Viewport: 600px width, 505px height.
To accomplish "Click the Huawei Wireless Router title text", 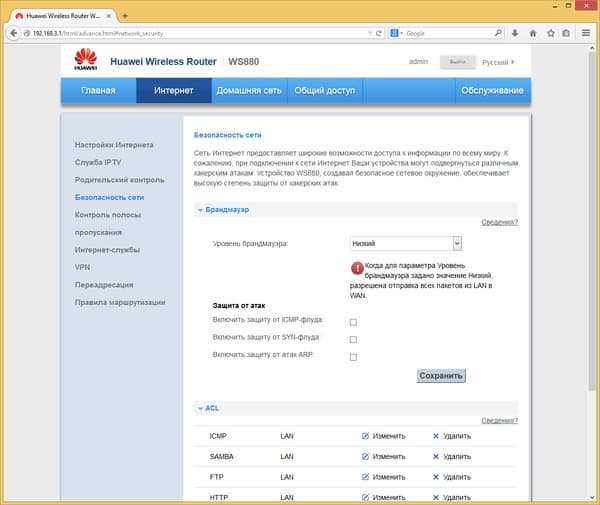I will click(163, 62).
